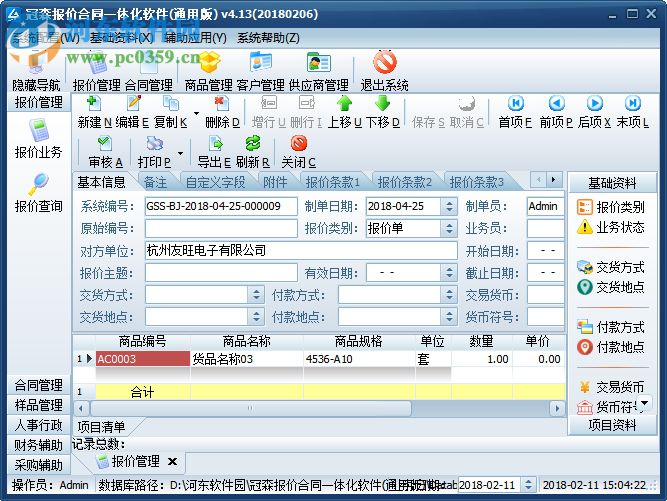
Task: Go to last record 末项 L
Action: (x=633, y=112)
